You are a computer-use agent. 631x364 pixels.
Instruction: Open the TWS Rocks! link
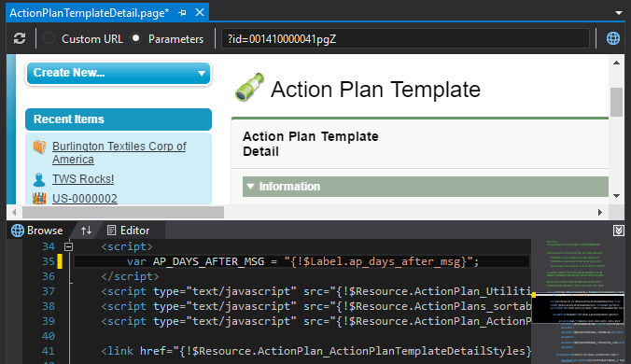[83, 178]
